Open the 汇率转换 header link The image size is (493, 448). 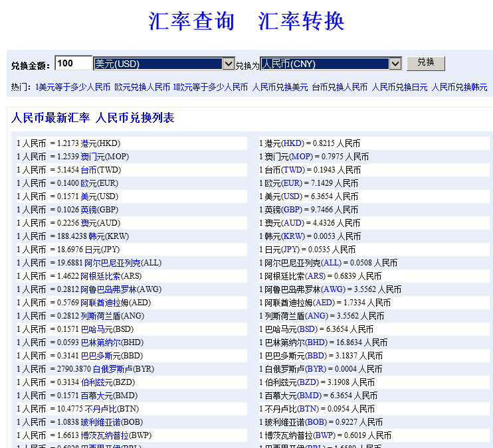[x=301, y=21]
